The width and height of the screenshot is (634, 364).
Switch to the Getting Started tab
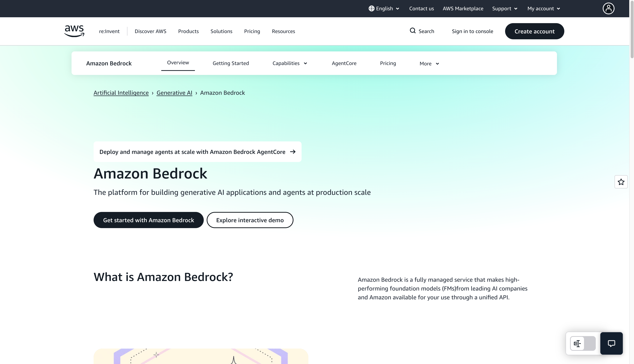pos(231,63)
